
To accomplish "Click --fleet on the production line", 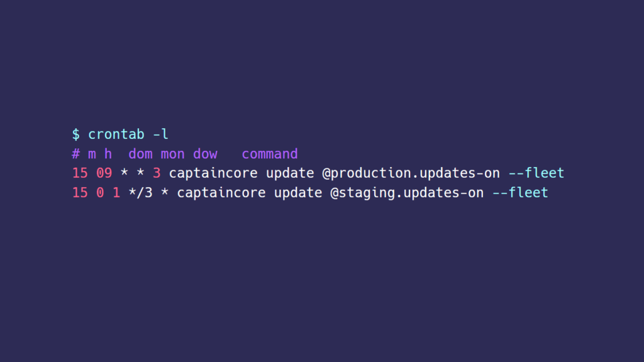I will [x=536, y=173].
